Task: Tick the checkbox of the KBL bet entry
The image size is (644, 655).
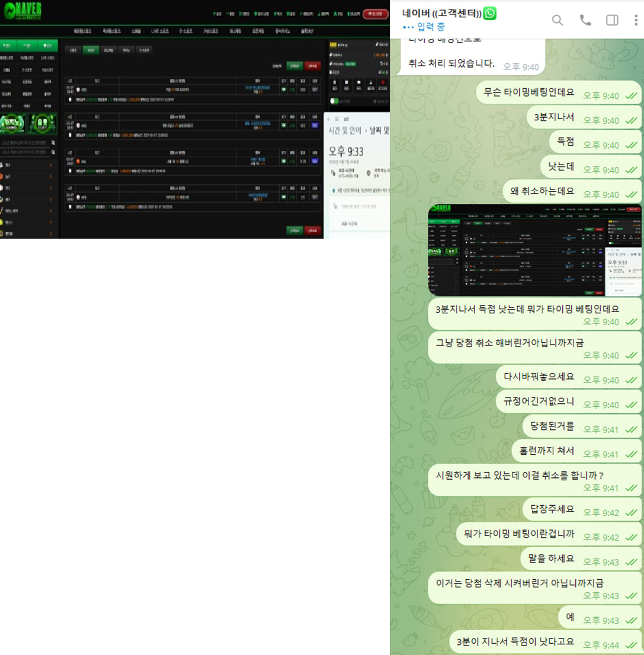Action: 70,171
